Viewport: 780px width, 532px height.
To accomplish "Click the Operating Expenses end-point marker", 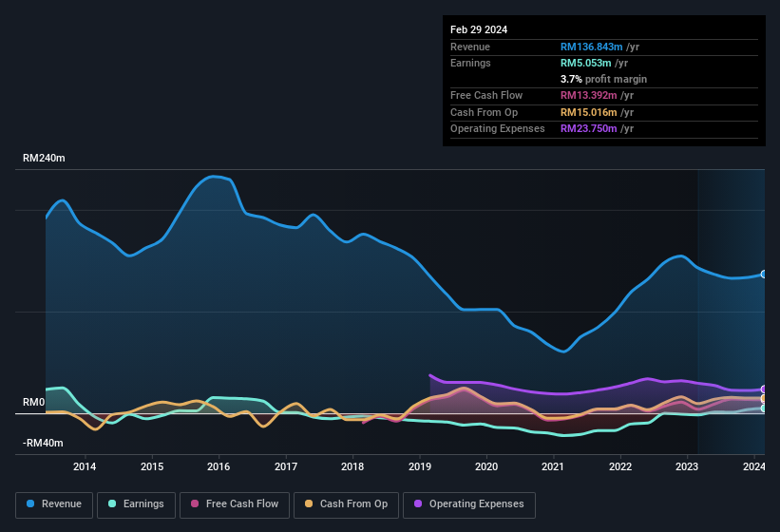I will [x=763, y=389].
